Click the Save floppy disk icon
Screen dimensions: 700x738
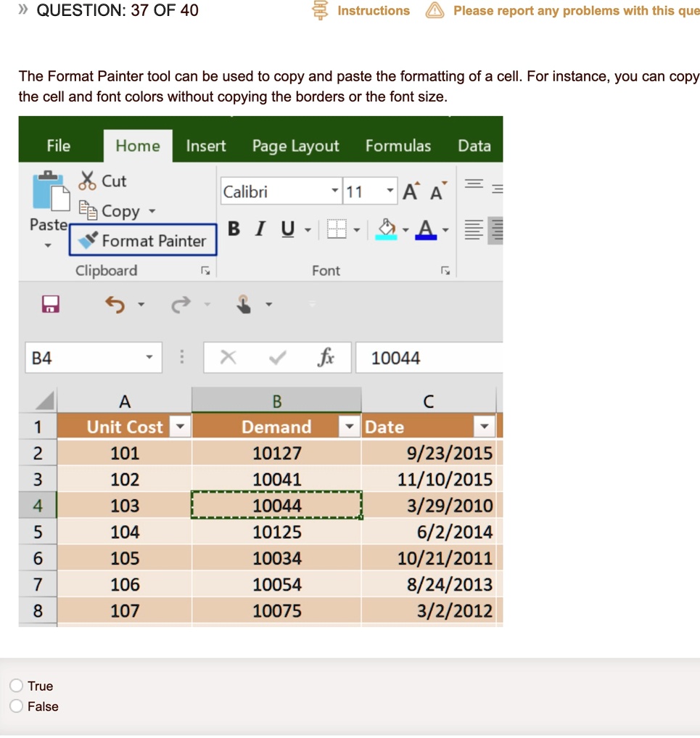(x=50, y=304)
